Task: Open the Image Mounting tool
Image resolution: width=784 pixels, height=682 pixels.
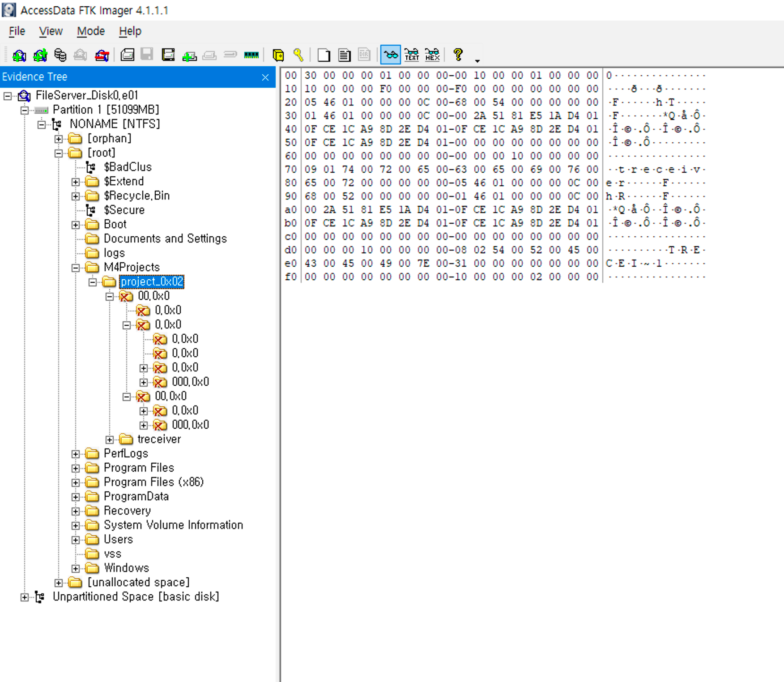Action: click(60, 55)
